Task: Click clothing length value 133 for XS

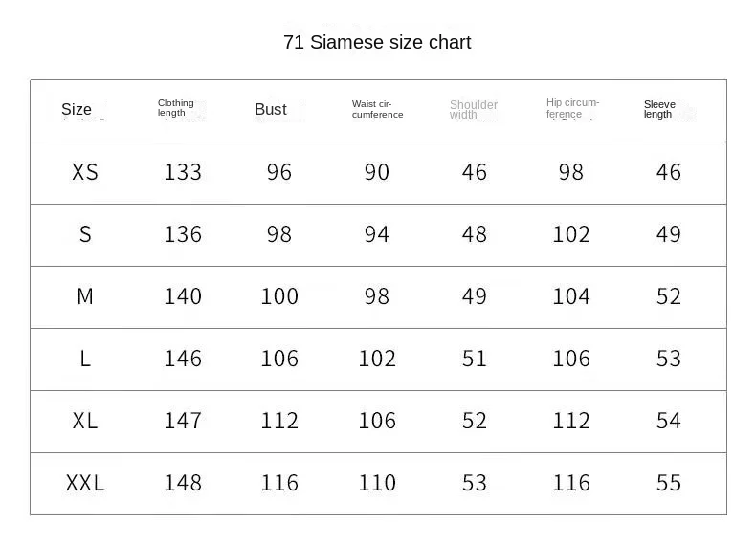Action: pos(183,172)
